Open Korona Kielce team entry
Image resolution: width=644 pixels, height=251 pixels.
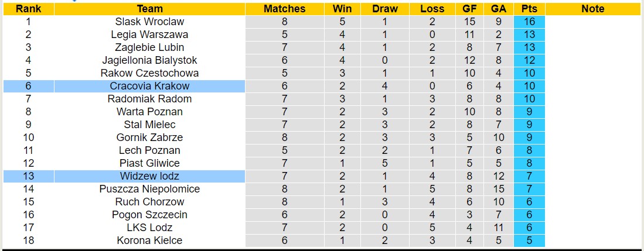149,240
